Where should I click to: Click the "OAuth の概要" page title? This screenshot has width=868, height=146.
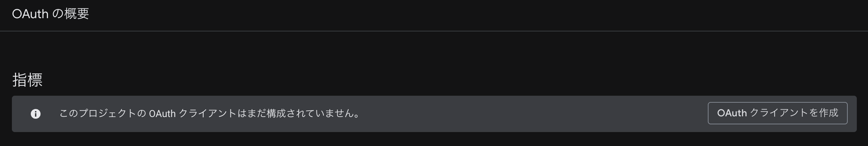(x=50, y=14)
